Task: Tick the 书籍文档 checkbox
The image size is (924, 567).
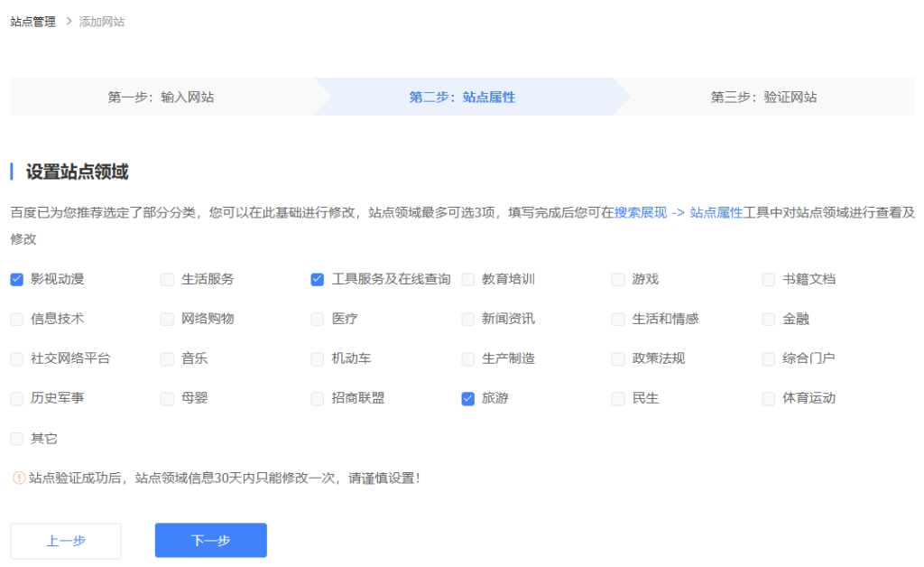Action: (x=769, y=279)
